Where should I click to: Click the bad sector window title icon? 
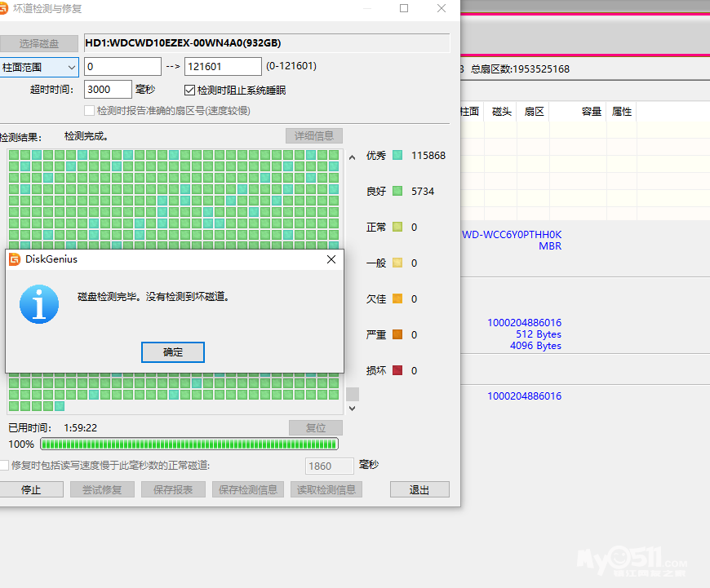(x=6, y=8)
